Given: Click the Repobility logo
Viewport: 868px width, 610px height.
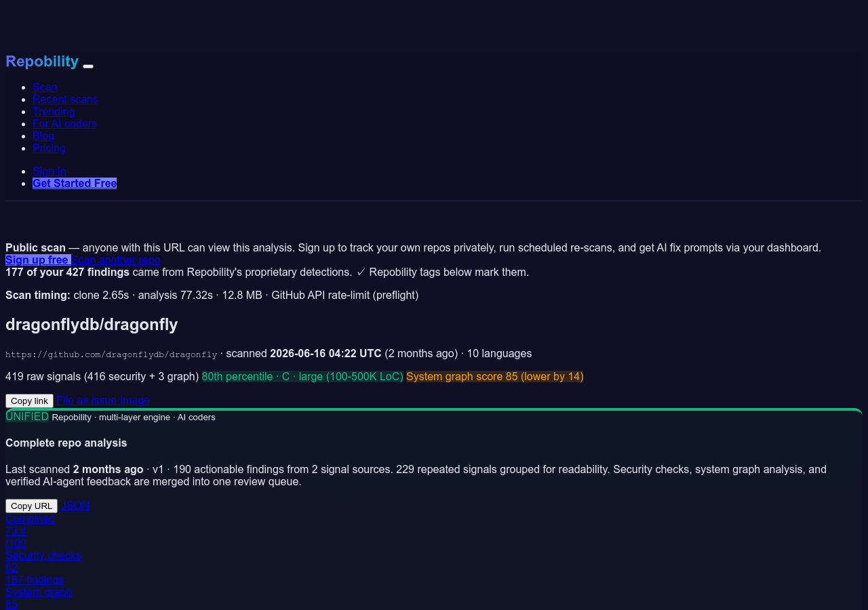Looking at the screenshot, I should point(42,61).
